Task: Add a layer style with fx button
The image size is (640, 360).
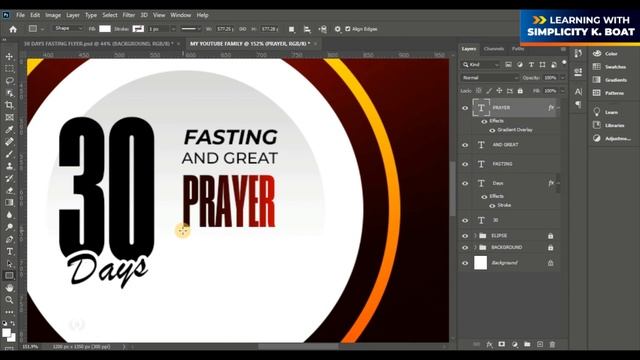Action: (x=489, y=344)
